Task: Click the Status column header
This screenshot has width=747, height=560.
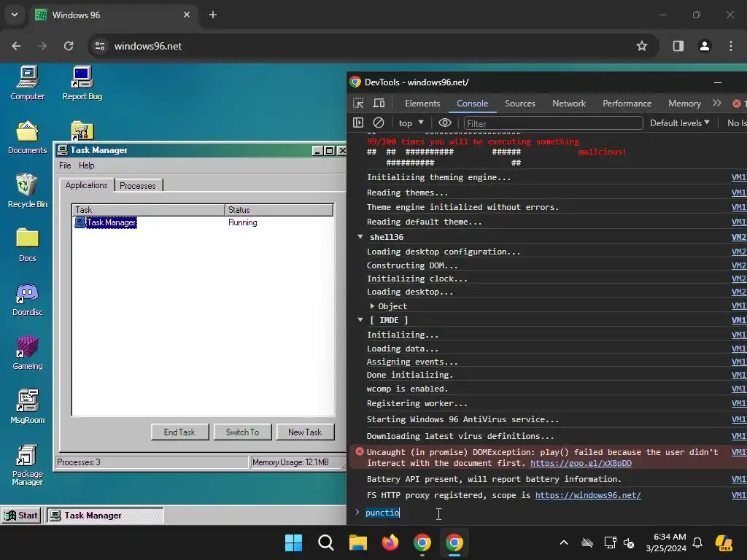Action: 279,210
